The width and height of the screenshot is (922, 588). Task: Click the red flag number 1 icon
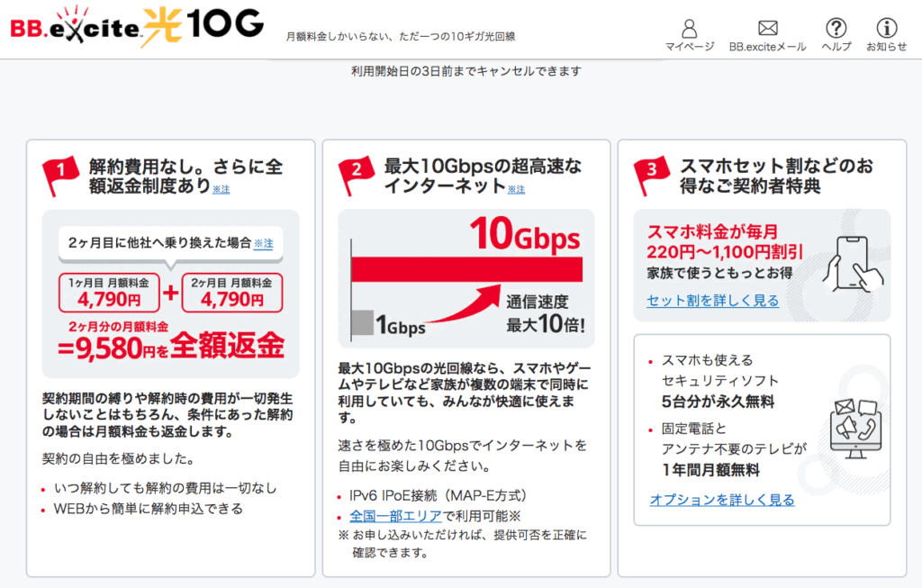[x=60, y=175]
